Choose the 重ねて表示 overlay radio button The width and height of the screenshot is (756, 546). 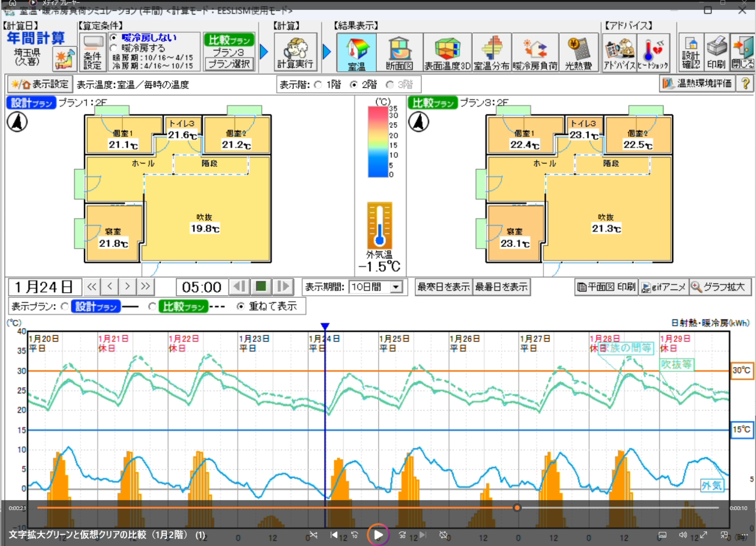241,307
